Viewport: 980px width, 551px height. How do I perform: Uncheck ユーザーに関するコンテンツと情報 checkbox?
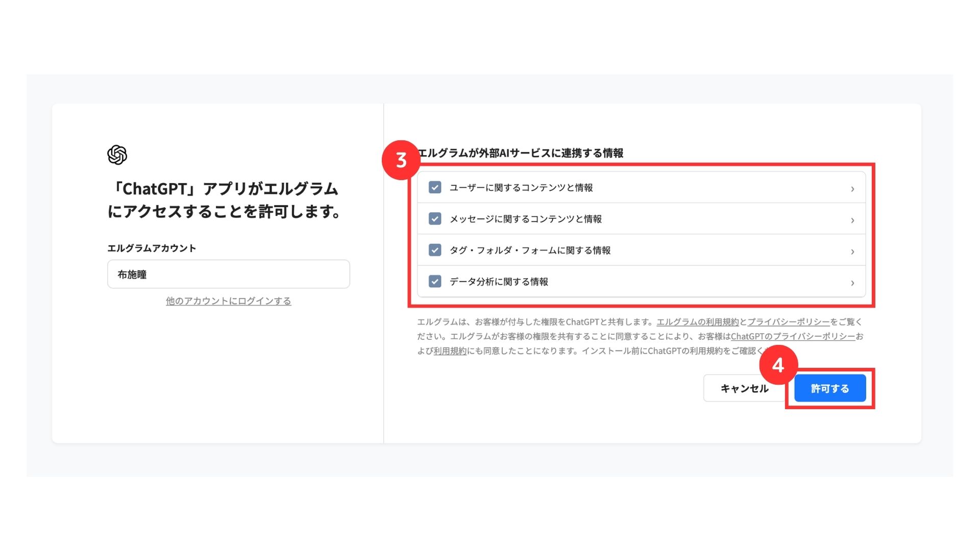point(435,187)
